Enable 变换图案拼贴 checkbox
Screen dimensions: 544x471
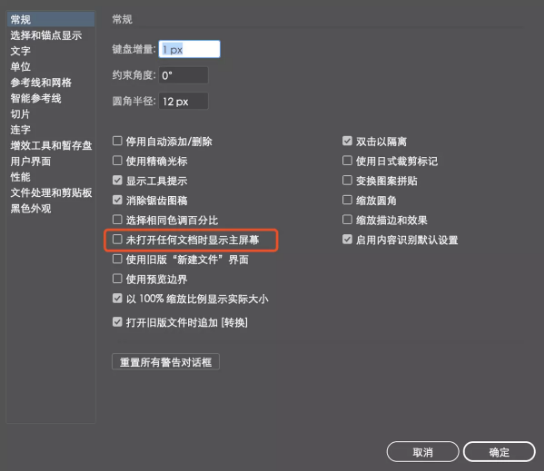pyautogui.click(x=347, y=180)
